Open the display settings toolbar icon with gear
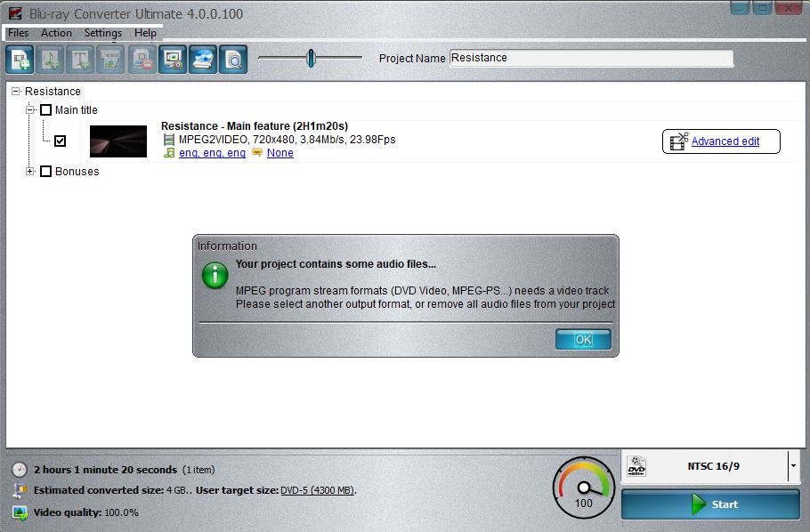The image size is (810, 532). click(x=172, y=60)
